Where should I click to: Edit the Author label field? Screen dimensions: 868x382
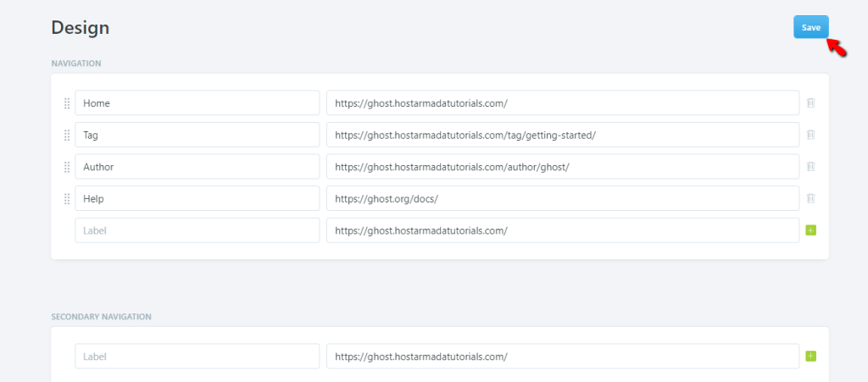(197, 167)
